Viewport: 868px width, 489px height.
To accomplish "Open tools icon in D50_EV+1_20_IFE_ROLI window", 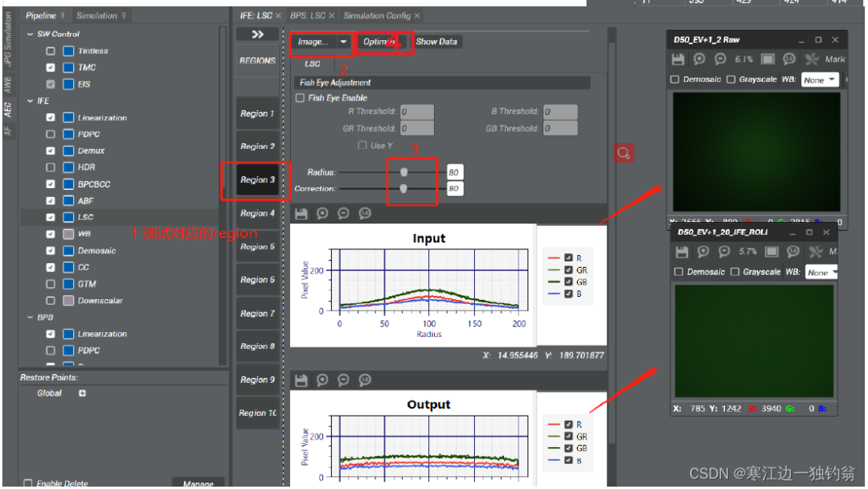I will [x=816, y=252].
